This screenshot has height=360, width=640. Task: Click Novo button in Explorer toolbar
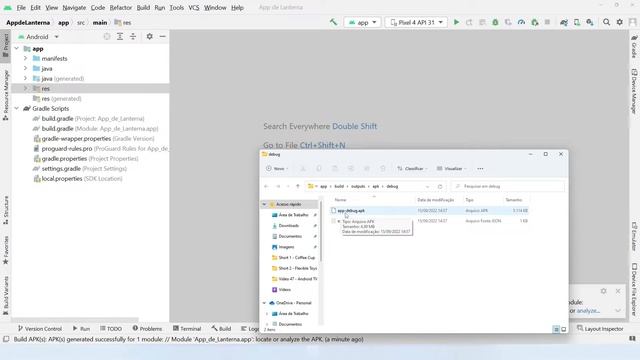[277, 169]
